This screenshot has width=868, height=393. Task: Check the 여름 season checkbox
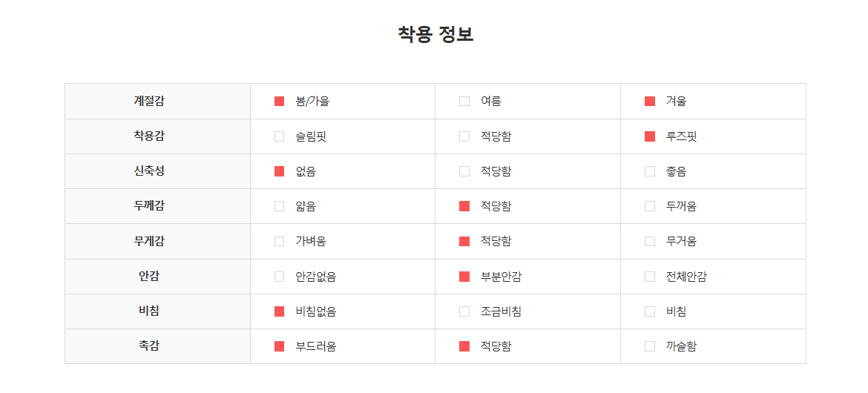tap(464, 102)
